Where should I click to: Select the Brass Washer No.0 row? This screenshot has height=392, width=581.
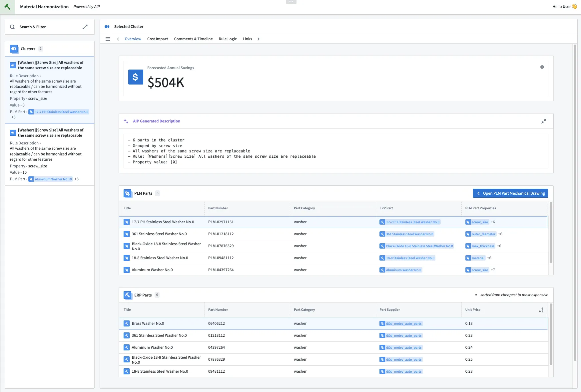click(x=333, y=323)
